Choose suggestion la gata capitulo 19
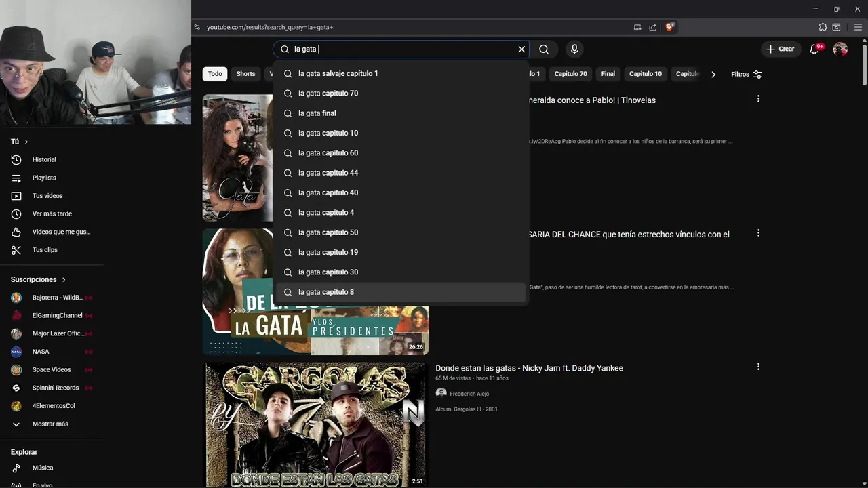This screenshot has width=868, height=488. [x=400, y=252]
